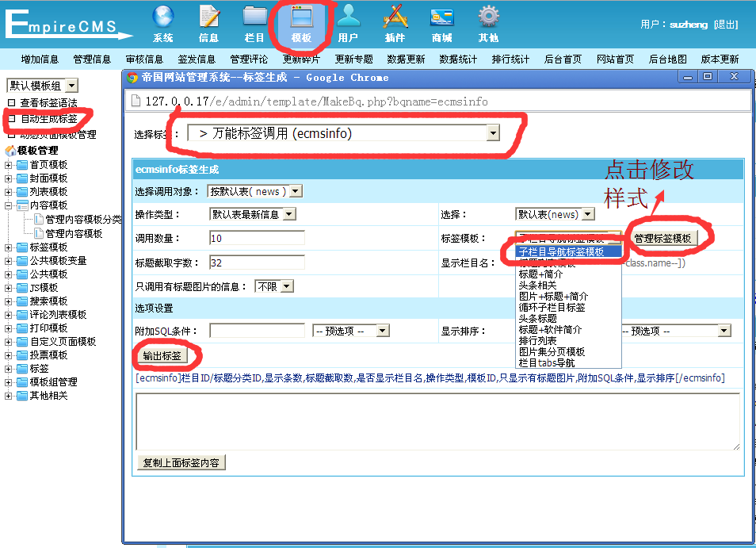This screenshot has width=756, height=548.
Task: Click the folder icon for 封面模板
Action: (22, 178)
